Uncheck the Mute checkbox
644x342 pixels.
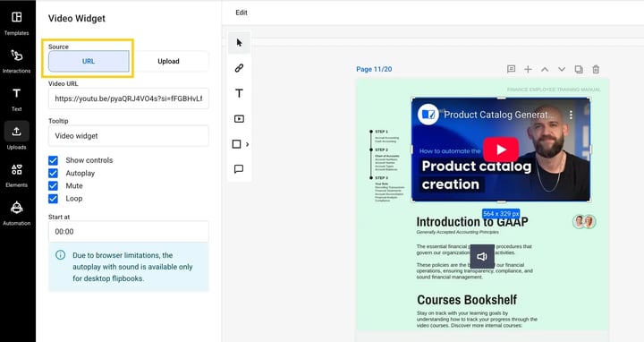tap(53, 186)
